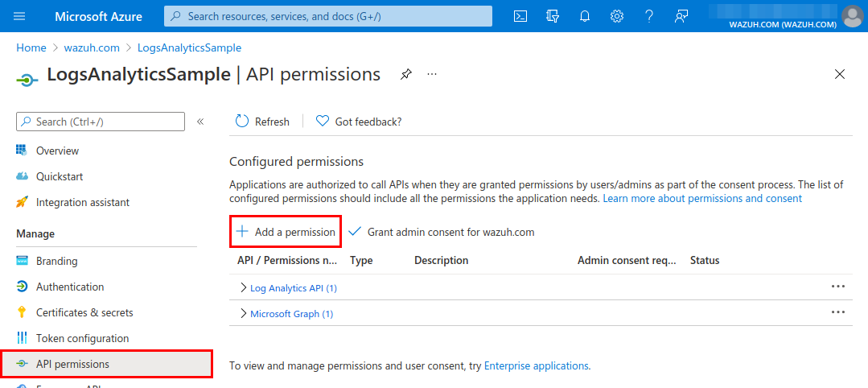Open Cloud Shell icon in top bar

click(520, 16)
